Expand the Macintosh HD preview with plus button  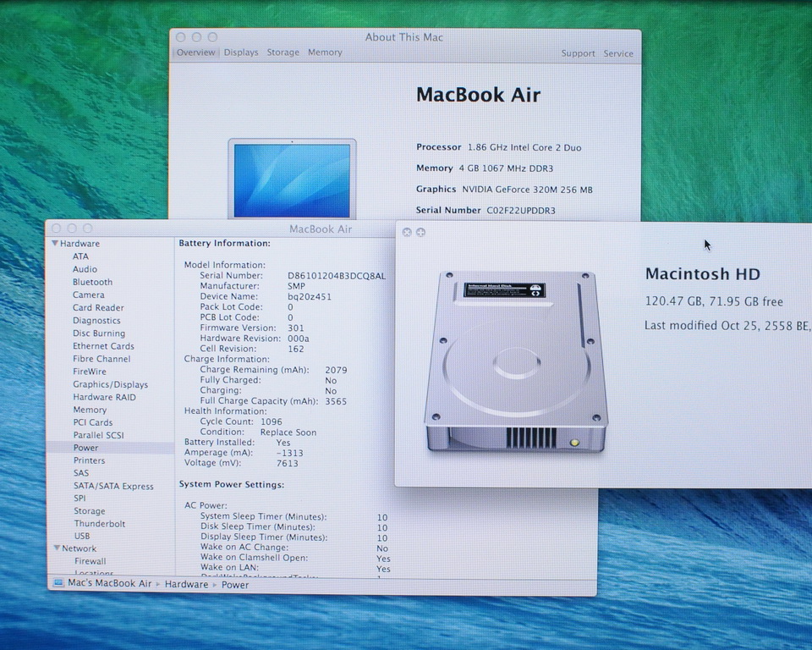click(x=420, y=232)
